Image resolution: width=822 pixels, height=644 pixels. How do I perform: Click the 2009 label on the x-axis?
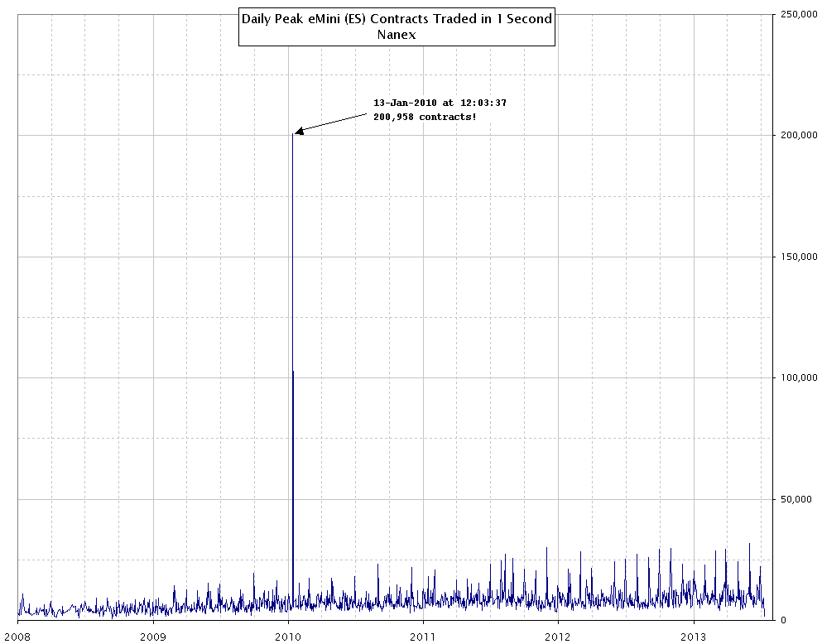pos(153,637)
